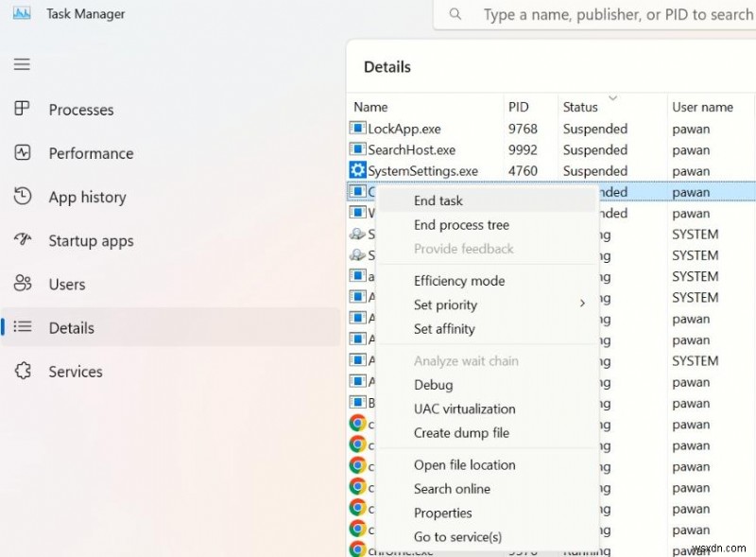Screen dimensions: 756x557
Task: Click the Users people icon
Action: (22, 283)
